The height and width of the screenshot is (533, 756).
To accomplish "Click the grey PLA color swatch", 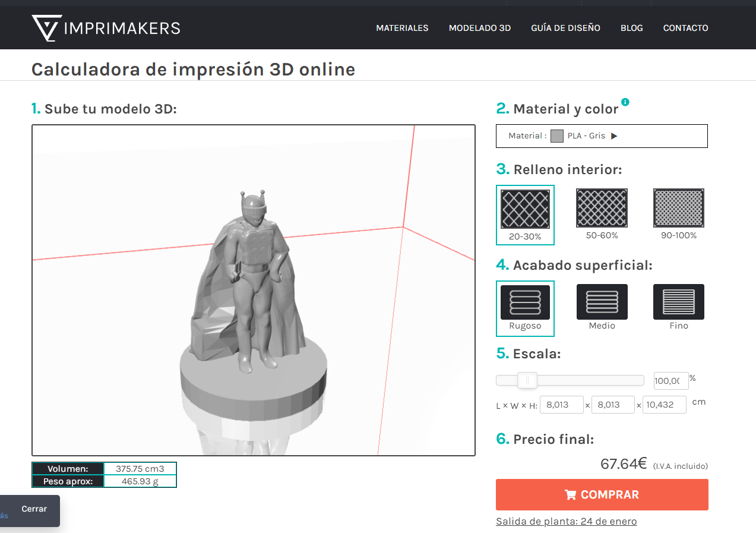I will point(556,136).
